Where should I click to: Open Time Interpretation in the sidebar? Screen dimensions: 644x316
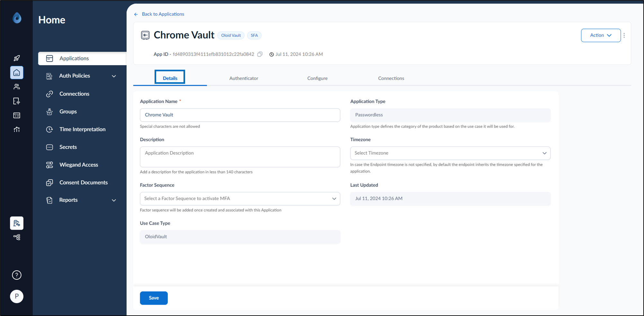pos(82,129)
